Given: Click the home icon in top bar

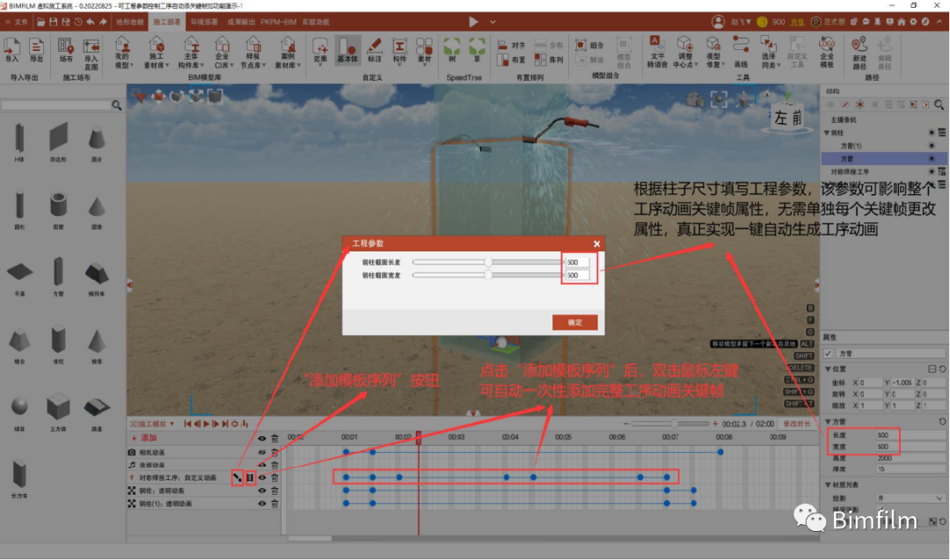Looking at the screenshot, I should click(x=902, y=22).
